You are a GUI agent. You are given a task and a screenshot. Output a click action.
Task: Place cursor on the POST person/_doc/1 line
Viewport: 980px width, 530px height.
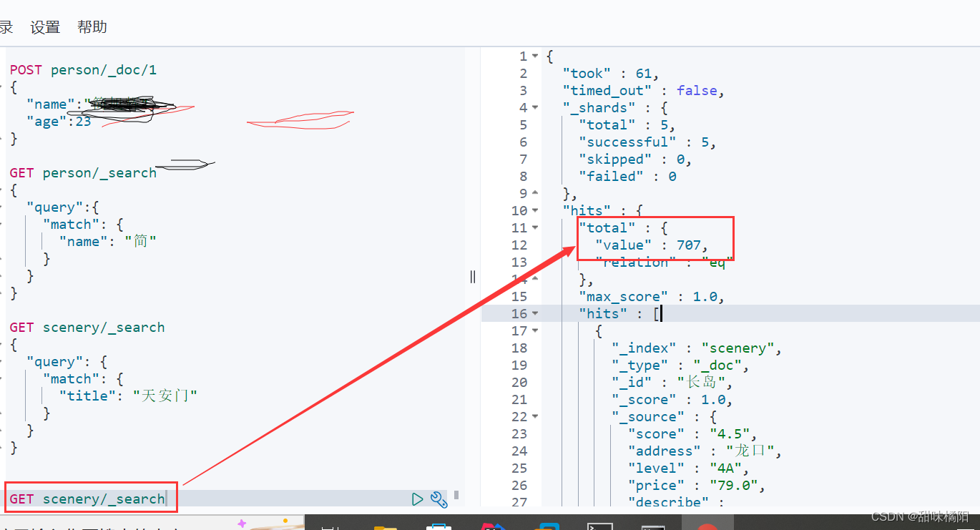83,70
